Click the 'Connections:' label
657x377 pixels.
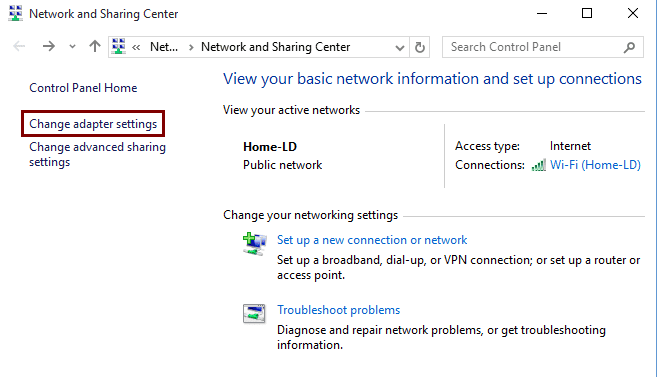490,165
